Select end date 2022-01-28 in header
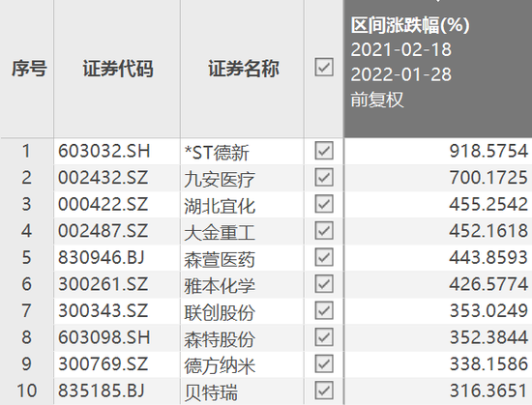This screenshot has height=405, width=532. [x=401, y=74]
